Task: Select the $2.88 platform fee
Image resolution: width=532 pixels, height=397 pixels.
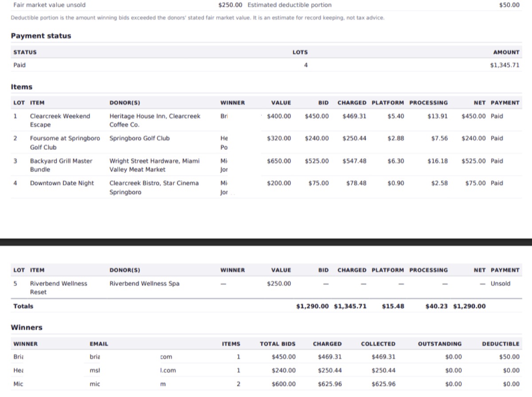Action: 396,138
